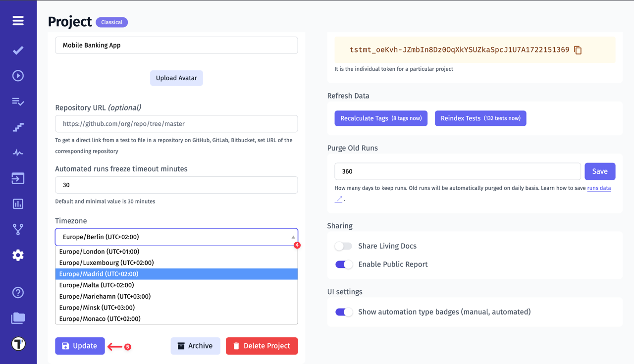Open analytics via bar chart sidebar icon
The width and height of the screenshot is (634, 364).
18,204
